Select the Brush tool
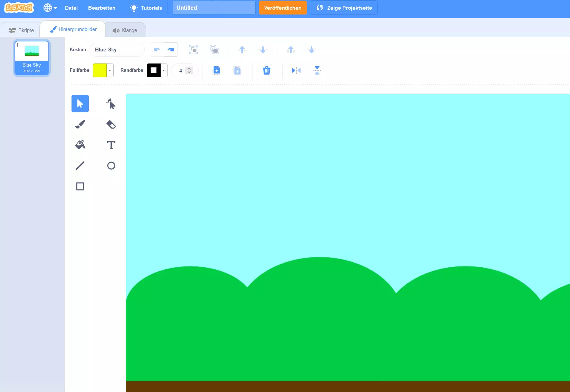570x392 pixels. tap(80, 124)
